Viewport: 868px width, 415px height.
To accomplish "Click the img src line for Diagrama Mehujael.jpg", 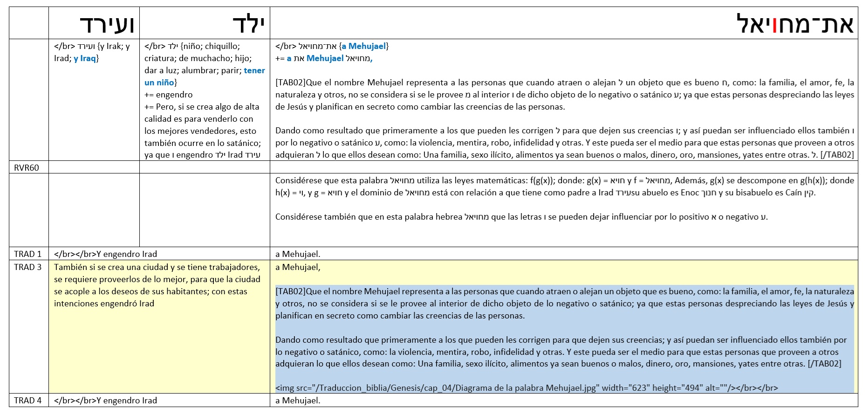I will click(526, 388).
